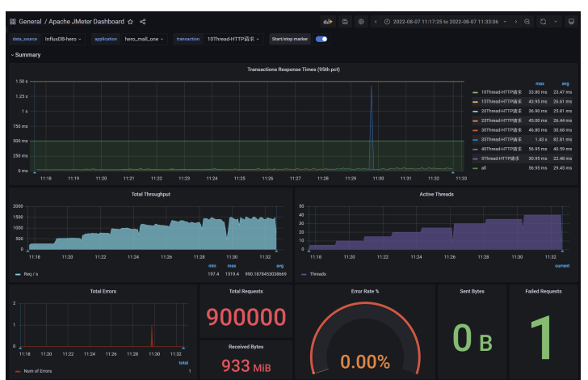Viewport: 588px width, 380px height.
Task: Zoom out the time range
Action: click(527, 22)
